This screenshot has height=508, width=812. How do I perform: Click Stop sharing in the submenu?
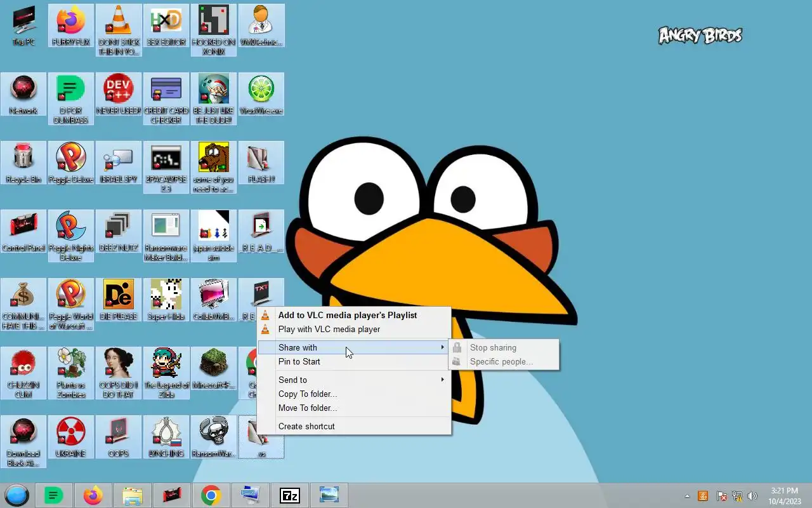tap(504, 347)
